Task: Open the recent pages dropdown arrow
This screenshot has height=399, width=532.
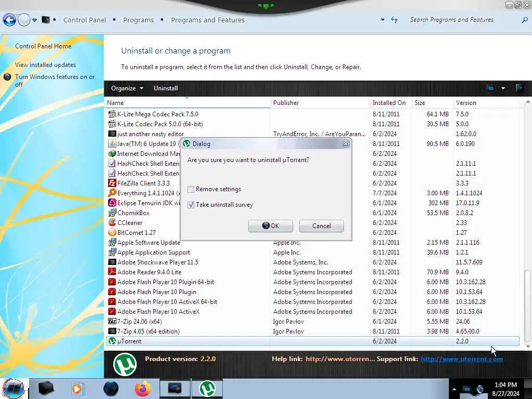Action: (x=35, y=20)
